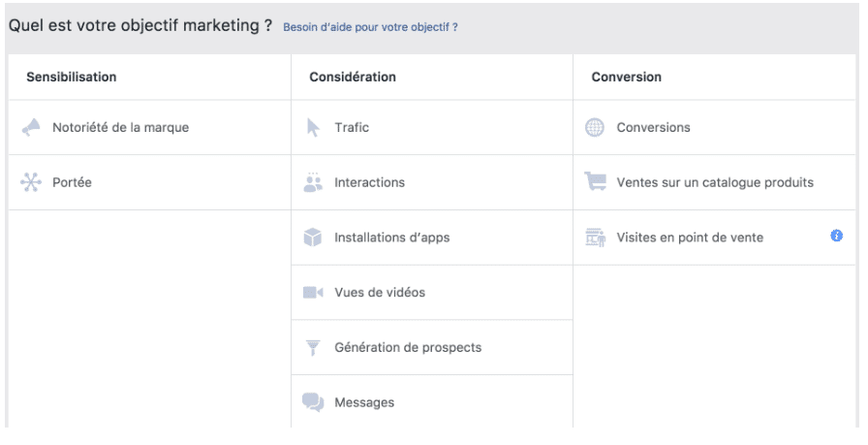Click the cursor arrow Trafic icon

point(313,127)
